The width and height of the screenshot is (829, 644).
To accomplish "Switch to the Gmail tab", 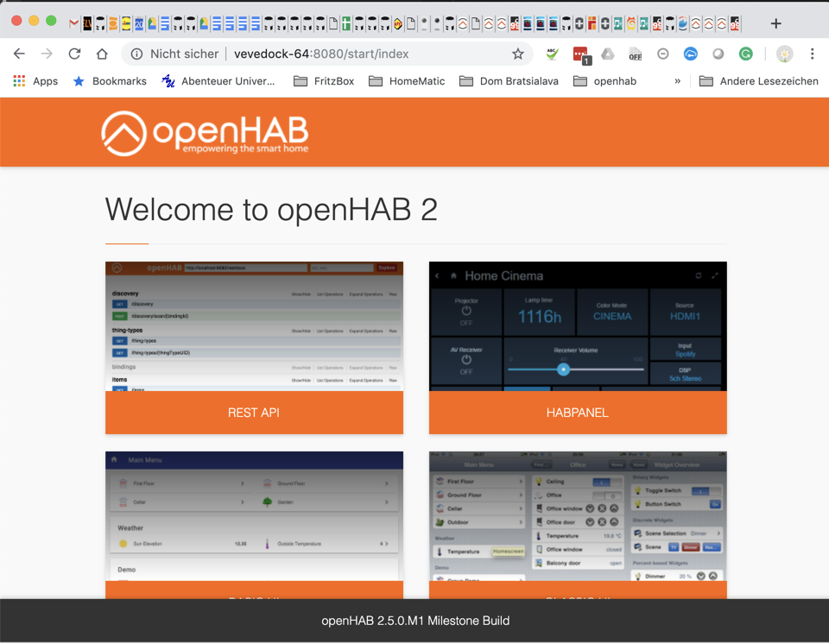I will coord(73,23).
